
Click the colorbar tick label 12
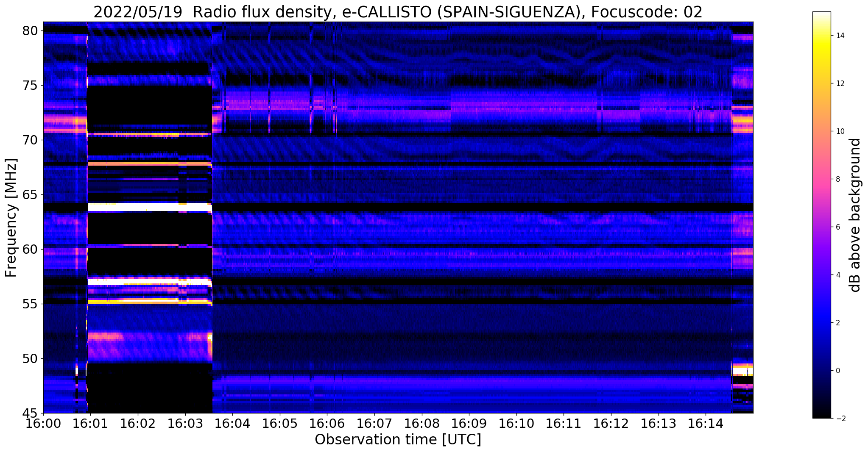[x=839, y=83]
